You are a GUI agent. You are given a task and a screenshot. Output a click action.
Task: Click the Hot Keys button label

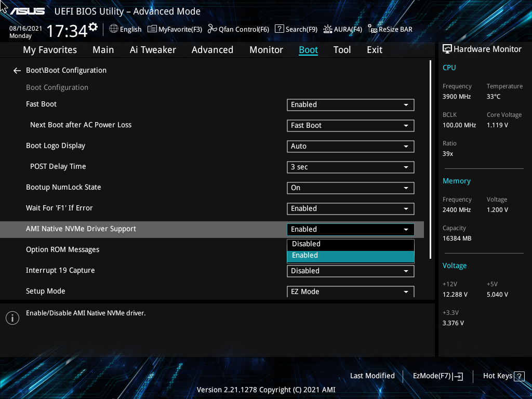(498, 376)
